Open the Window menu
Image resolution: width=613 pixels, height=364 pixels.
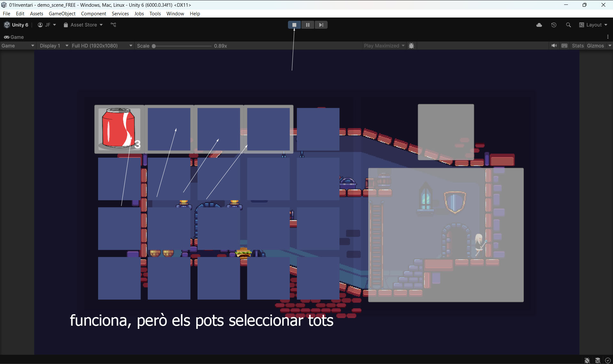(175, 13)
